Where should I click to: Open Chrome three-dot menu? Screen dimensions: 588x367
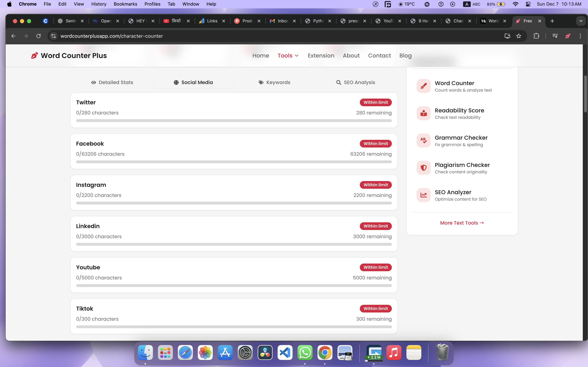(580, 36)
